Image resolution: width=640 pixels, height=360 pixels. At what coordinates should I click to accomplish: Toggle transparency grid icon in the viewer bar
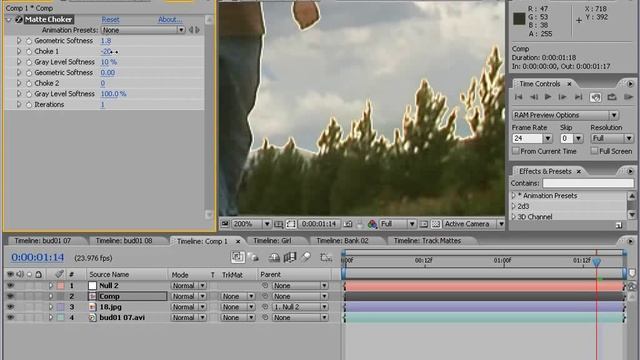[x=436, y=224]
